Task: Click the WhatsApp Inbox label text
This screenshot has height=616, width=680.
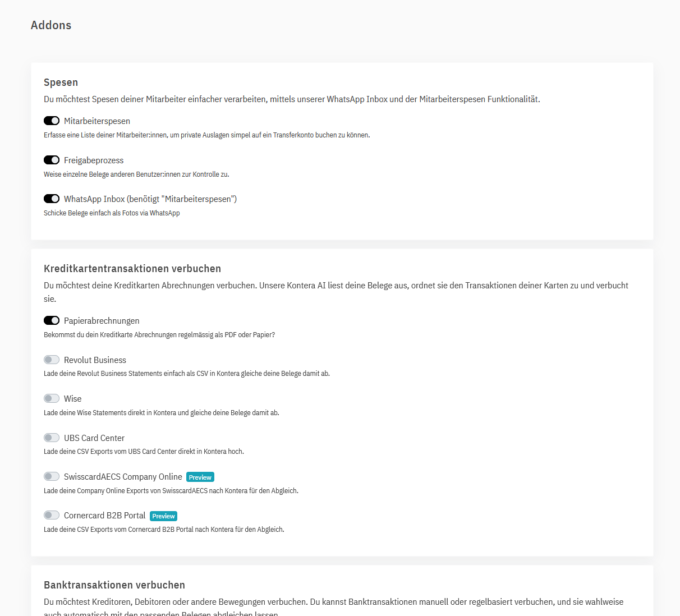Action: pyautogui.click(x=150, y=199)
